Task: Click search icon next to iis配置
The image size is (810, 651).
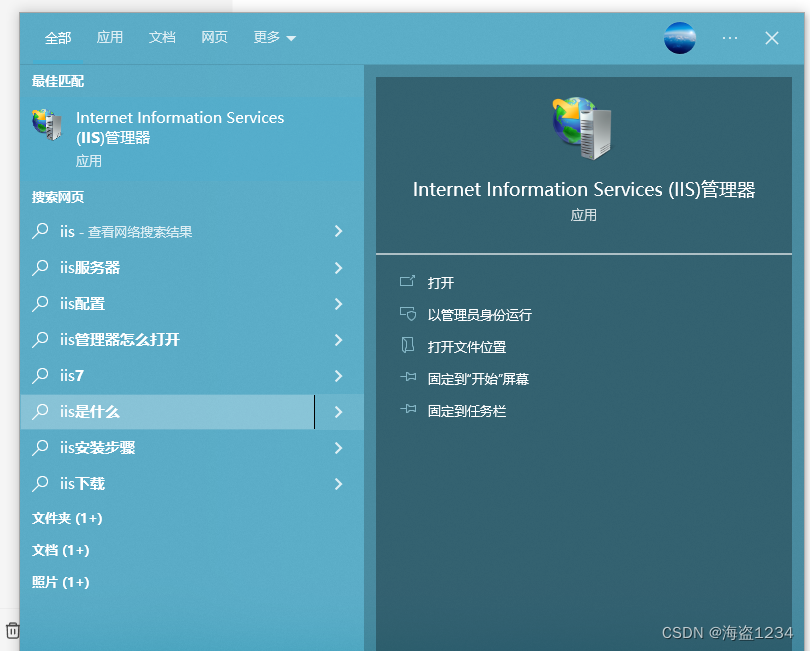Action: pos(40,304)
